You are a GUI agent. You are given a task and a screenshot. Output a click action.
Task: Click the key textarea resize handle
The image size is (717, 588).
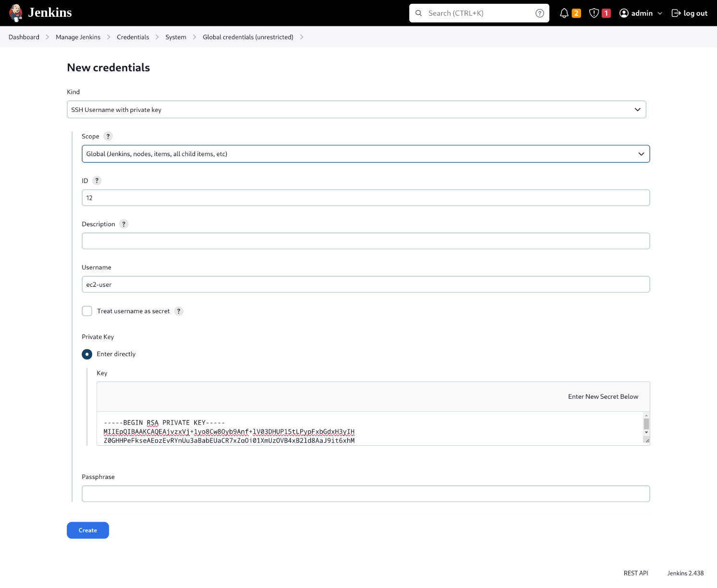coord(647,441)
